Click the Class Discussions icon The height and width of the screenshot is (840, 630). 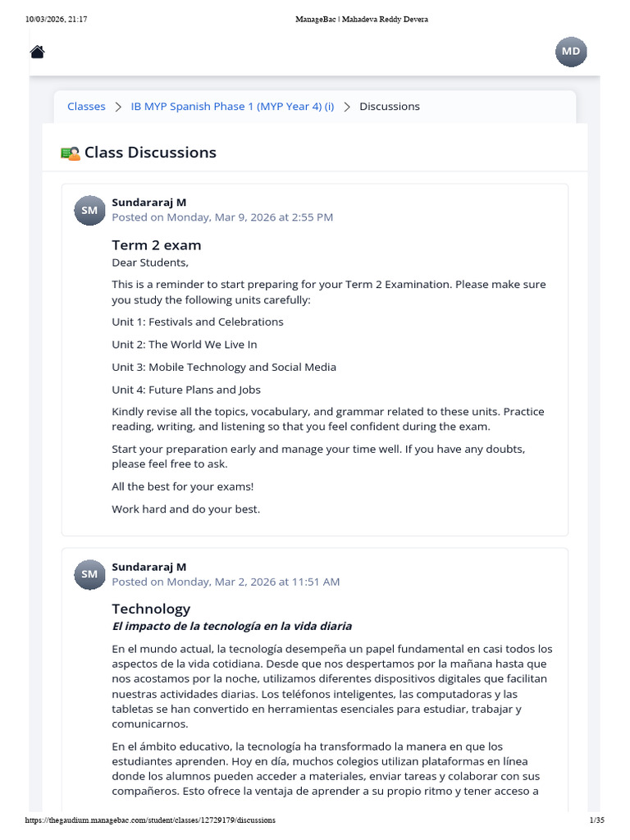pos(71,153)
